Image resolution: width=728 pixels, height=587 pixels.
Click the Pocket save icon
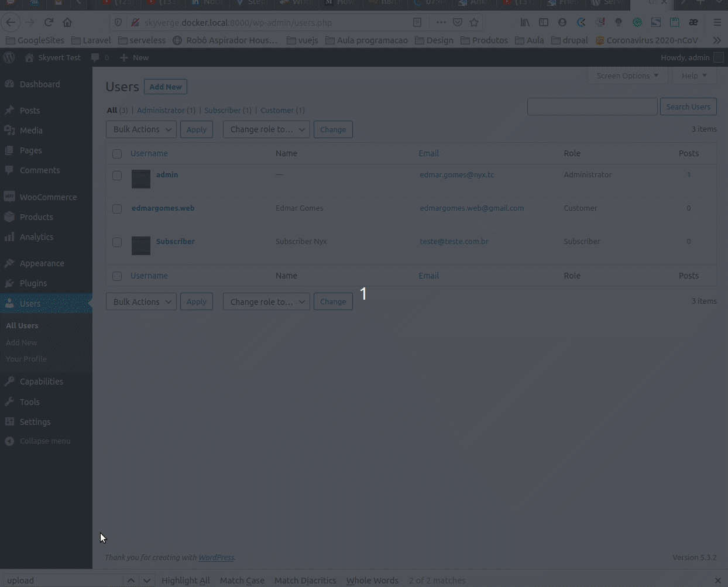[458, 22]
